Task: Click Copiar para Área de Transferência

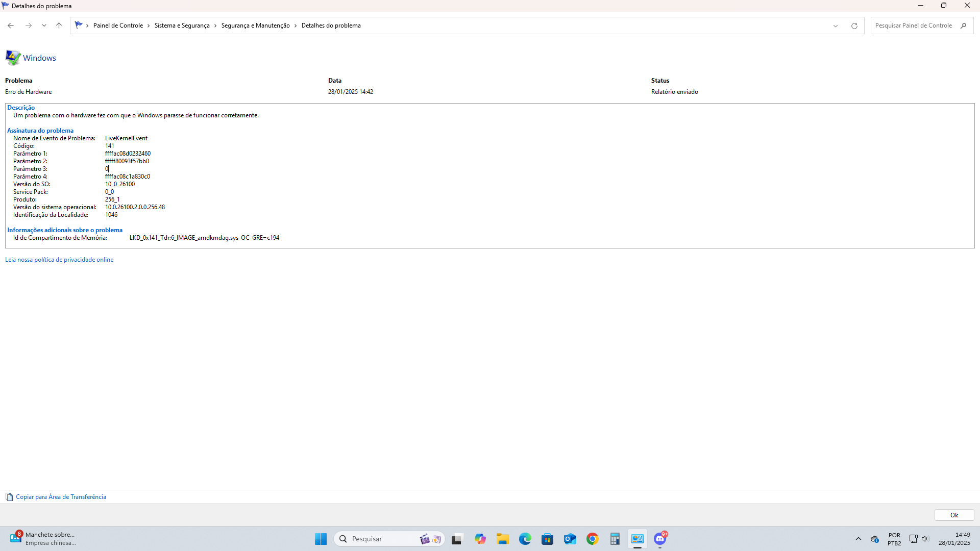Action: [61, 497]
